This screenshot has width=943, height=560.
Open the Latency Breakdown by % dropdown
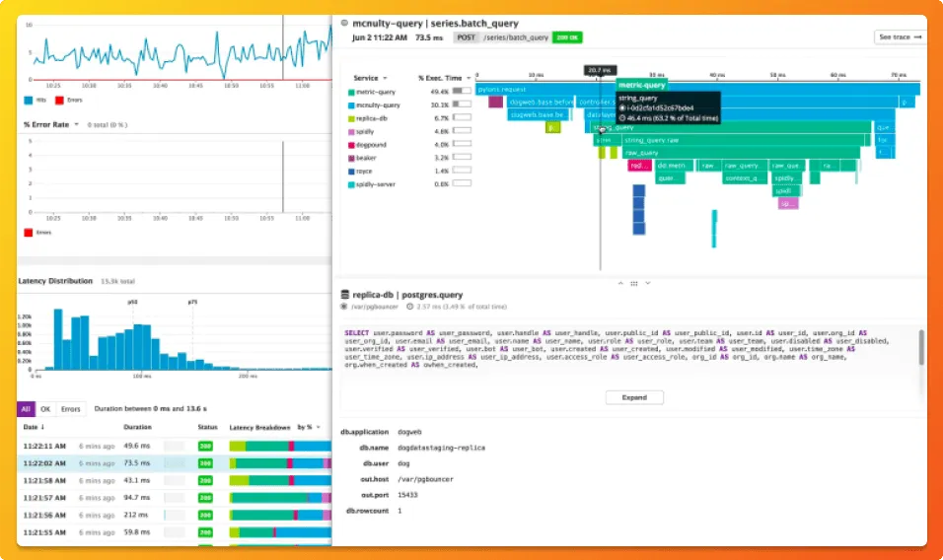[x=319, y=427]
